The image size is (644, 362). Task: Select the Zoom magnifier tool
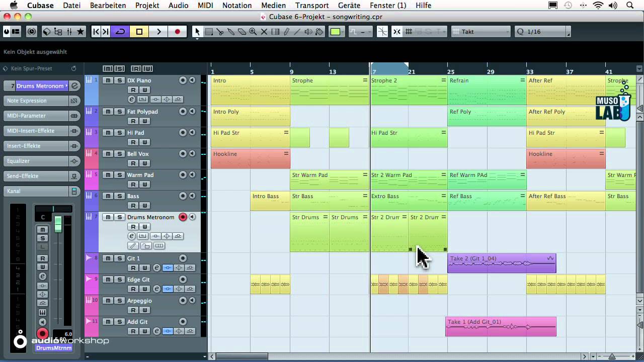(x=253, y=32)
